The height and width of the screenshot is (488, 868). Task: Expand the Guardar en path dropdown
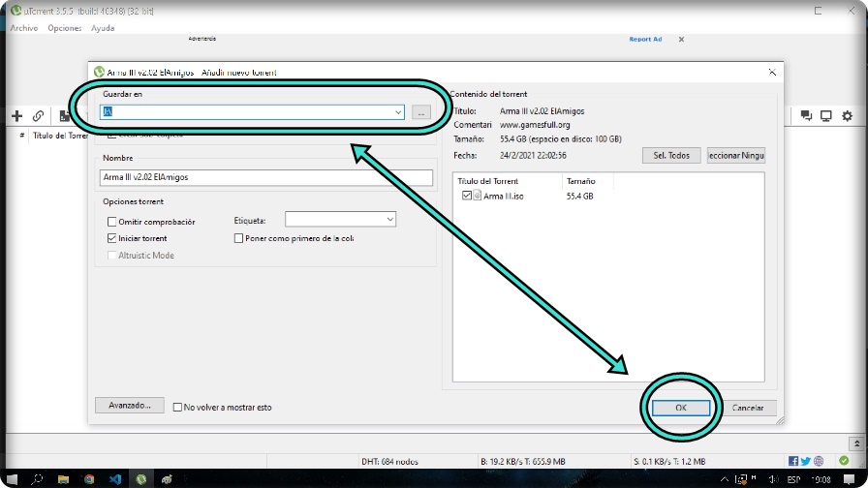[x=397, y=112]
